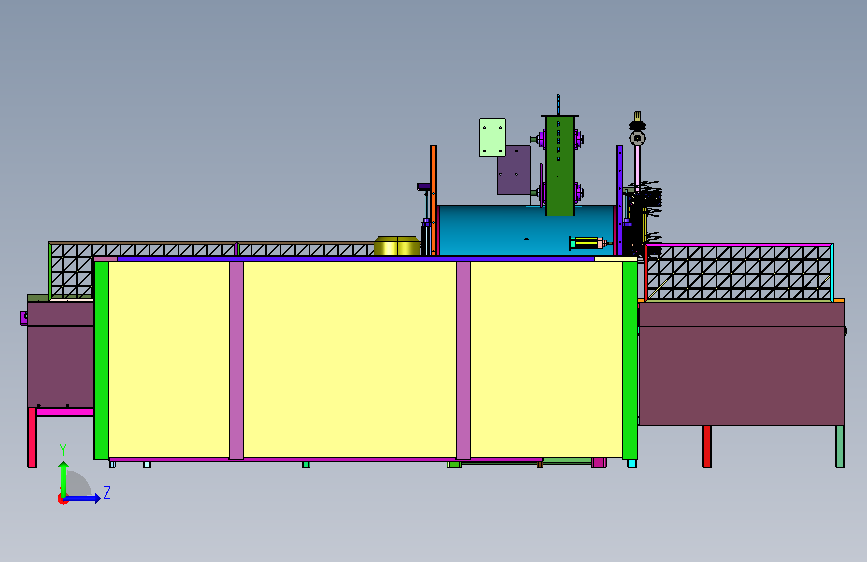Viewport: 867px width, 562px height.
Task: Click the blue Z axis arrow of the triad
Action: click(x=83, y=498)
